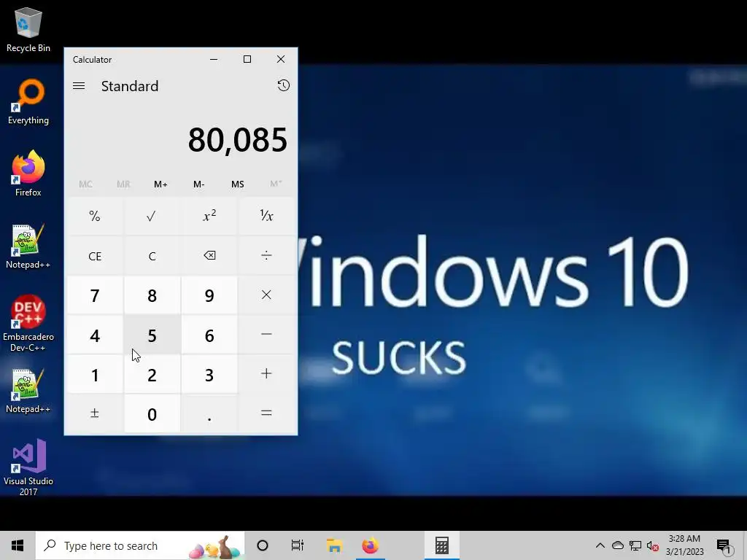Click the number 9 key
The height and width of the screenshot is (560, 747).
point(209,295)
